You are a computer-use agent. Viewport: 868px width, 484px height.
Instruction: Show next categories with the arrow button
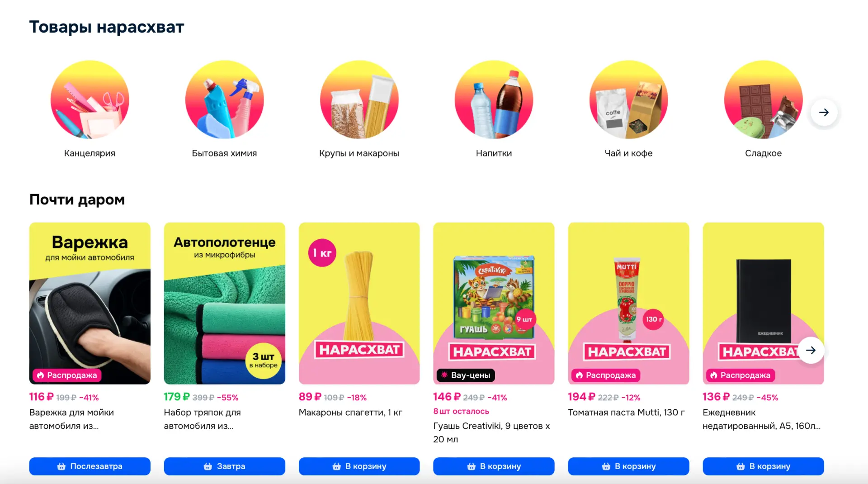[x=824, y=112]
